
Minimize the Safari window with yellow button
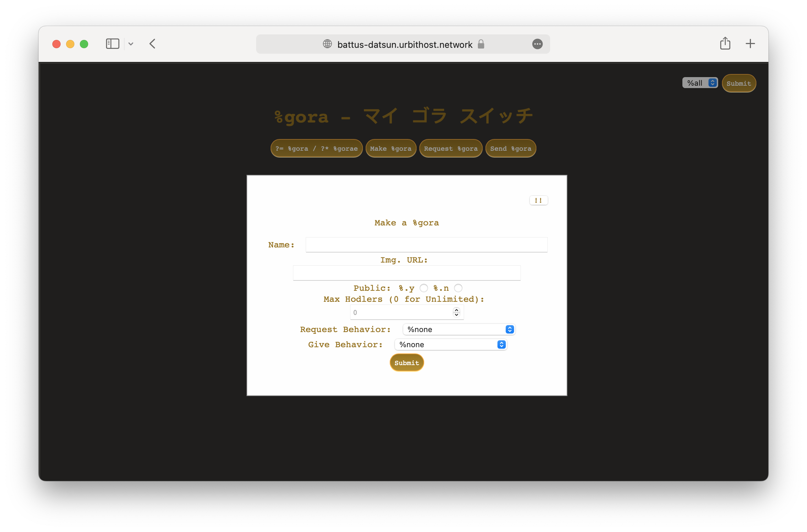click(70, 44)
